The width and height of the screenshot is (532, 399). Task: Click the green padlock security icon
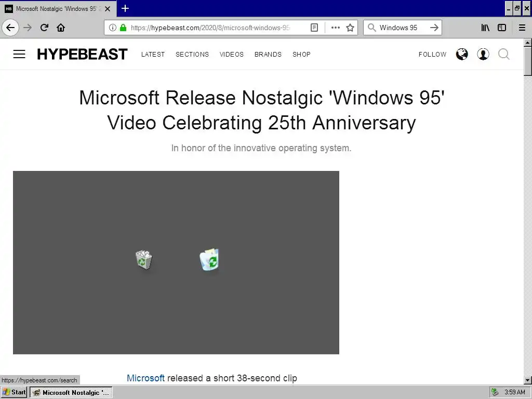pos(123,28)
